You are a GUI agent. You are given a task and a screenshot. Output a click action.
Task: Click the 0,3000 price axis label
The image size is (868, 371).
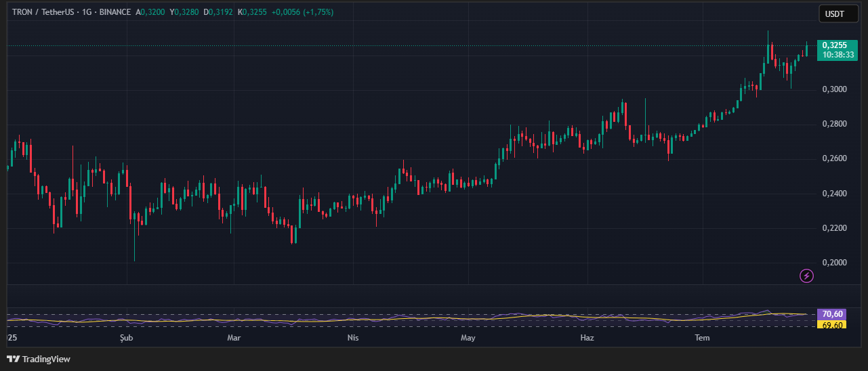[834, 89]
